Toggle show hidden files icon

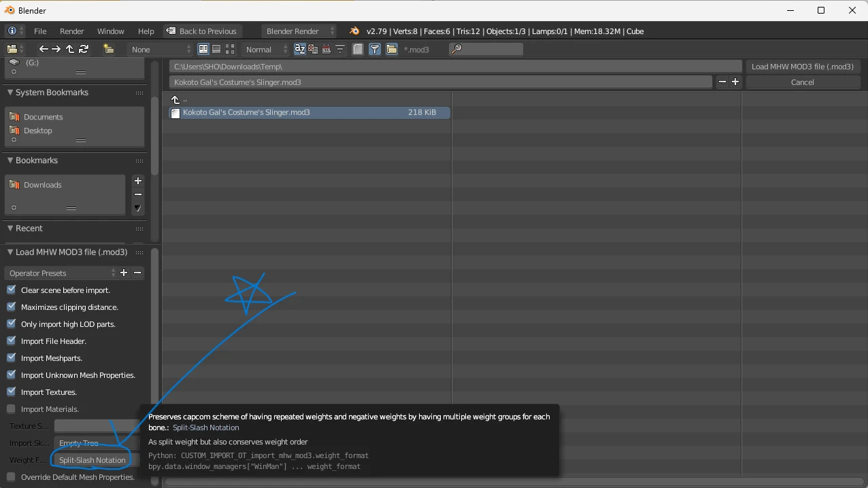(358, 49)
